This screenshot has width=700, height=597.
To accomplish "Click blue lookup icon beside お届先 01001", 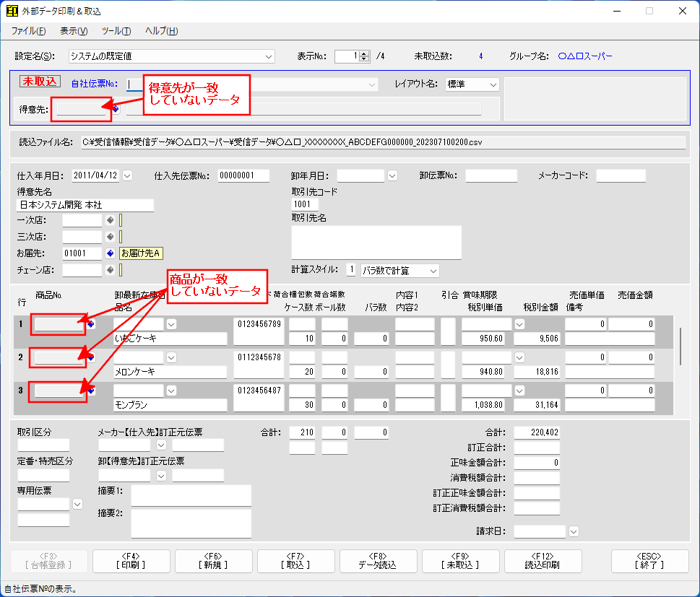I will [111, 253].
